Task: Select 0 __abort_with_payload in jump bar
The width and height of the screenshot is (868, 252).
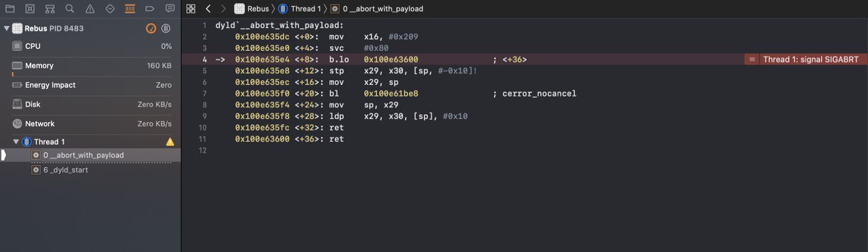Action: [377, 9]
